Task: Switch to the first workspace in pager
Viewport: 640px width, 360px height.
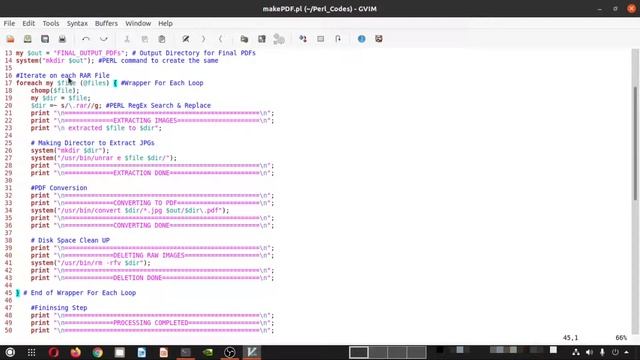Action: click(359, 352)
